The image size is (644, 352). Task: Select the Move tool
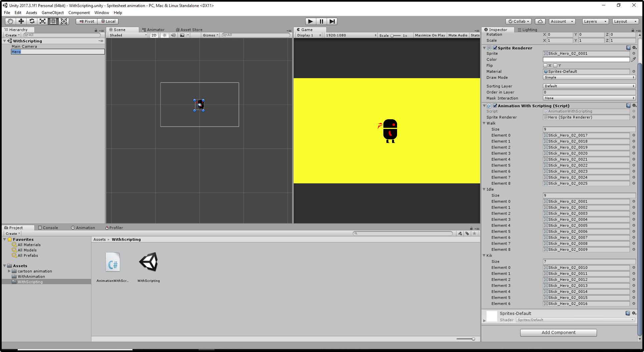point(21,21)
